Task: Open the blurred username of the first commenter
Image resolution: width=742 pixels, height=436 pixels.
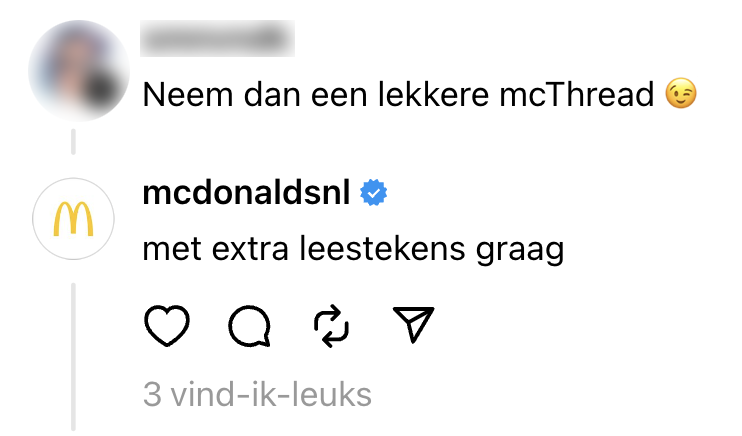Action: click(x=217, y=38)
